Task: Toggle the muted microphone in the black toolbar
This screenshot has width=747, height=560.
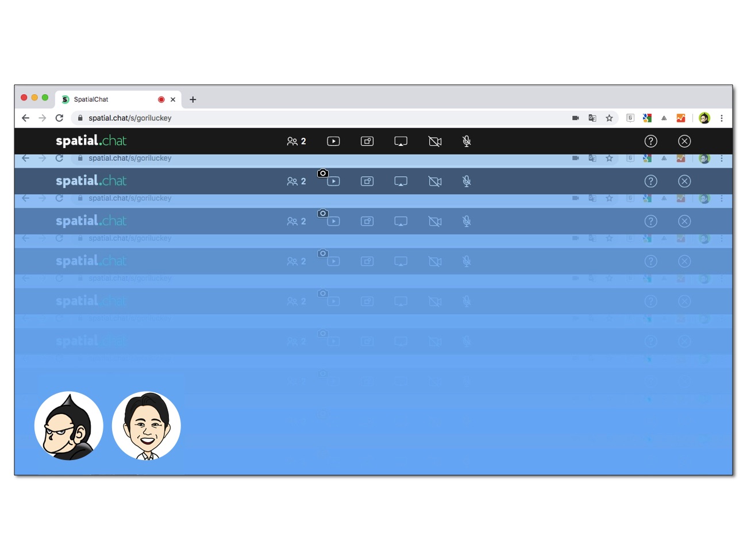Action: (x=467, y=141)
